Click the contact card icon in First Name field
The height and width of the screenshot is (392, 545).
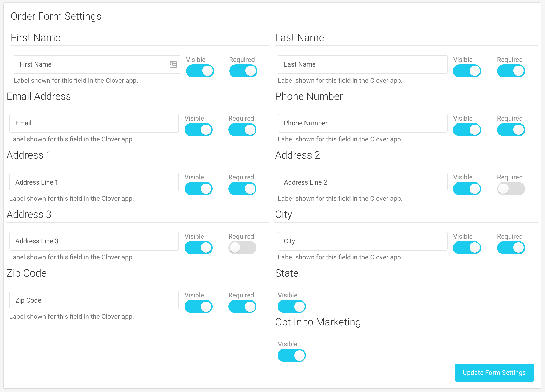[x=173, y=64]
